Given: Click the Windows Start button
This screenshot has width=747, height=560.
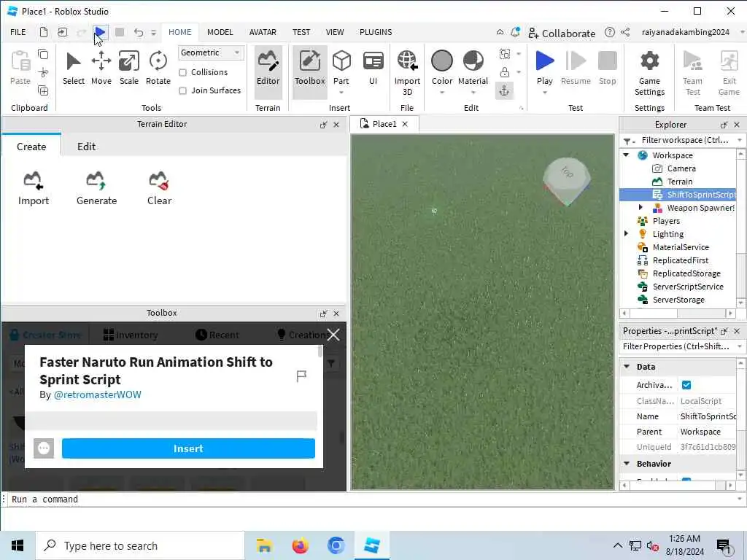Looking at the screenshot, I should point(18,545).
